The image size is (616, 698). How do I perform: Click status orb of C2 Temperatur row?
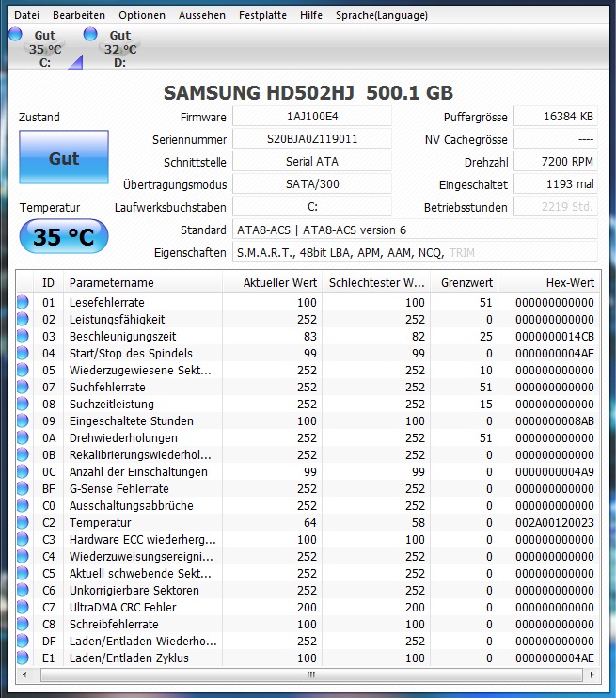(23, 522)
